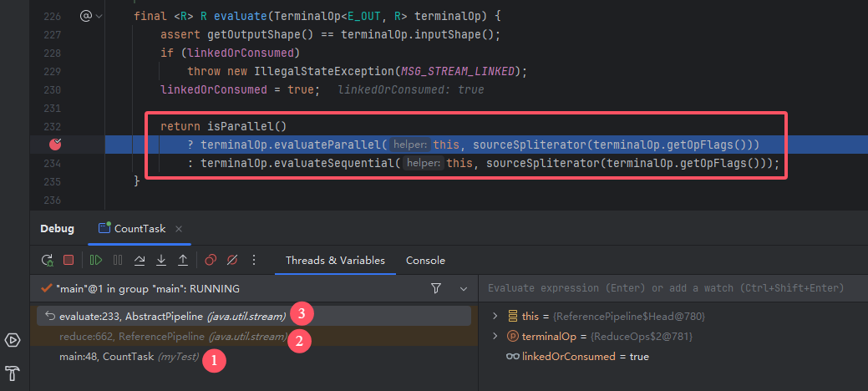The width and height of the screenshot is (868, 391).
Task: Open the thread selector dropdown chevron
Action: (464, 288)
